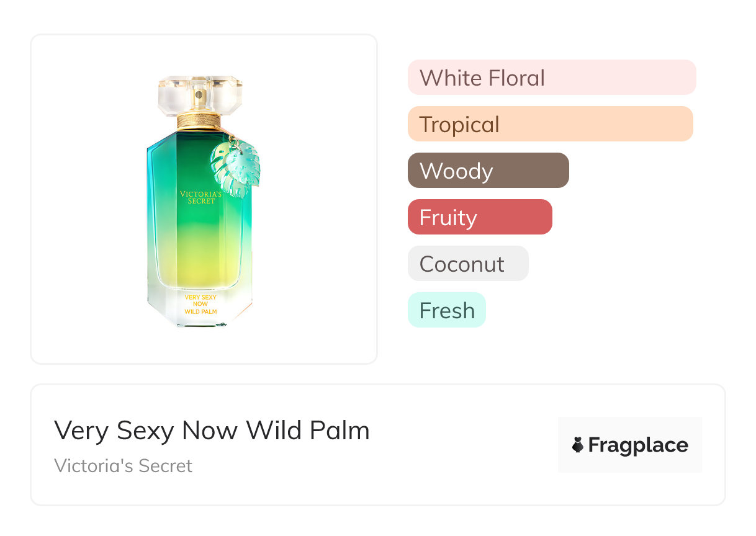Select the Tropical accord bar
Image resolution: width=756 pixels, height=536 pixels.
point(550,124)
